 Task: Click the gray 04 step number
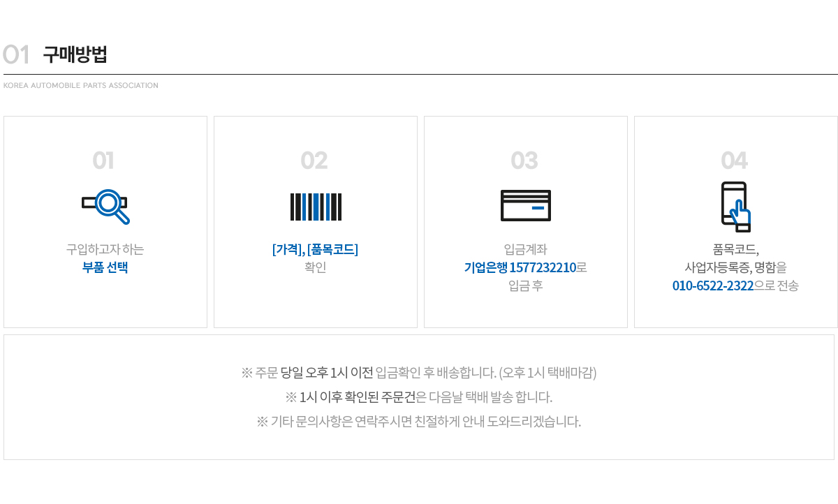point(735,161)
